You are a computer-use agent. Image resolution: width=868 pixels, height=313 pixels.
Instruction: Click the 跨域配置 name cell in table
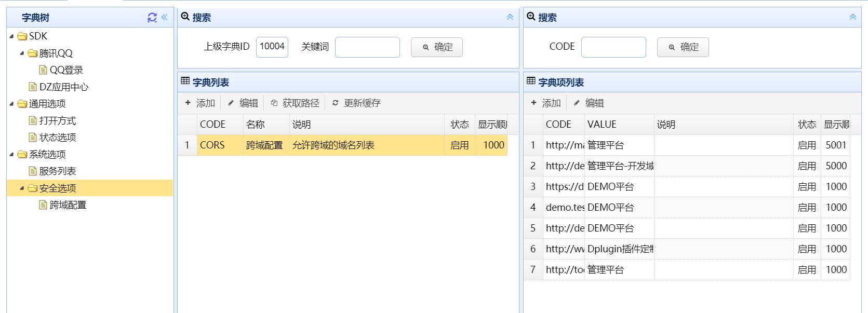click(266, 145)
